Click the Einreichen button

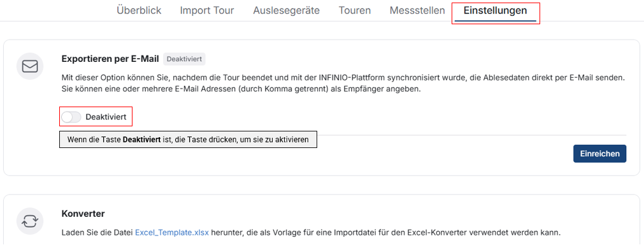tap(599, 154)
